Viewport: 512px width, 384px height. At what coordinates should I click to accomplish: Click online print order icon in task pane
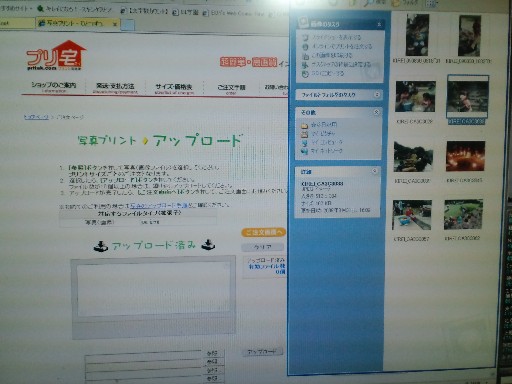click(305, 47)
